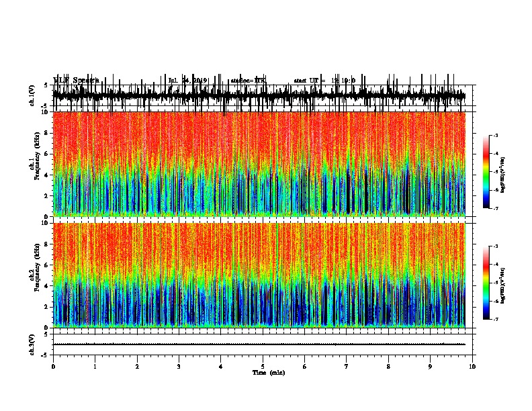Click the "4" kHz tick on ch.2 spectrogram
532x411 pixels.
point(46,286)
